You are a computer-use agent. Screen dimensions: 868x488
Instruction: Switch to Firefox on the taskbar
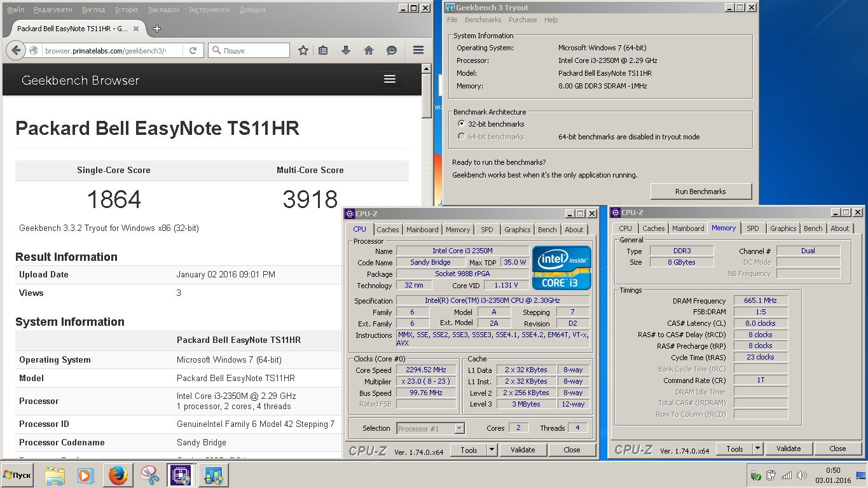(x=118, y=475)
